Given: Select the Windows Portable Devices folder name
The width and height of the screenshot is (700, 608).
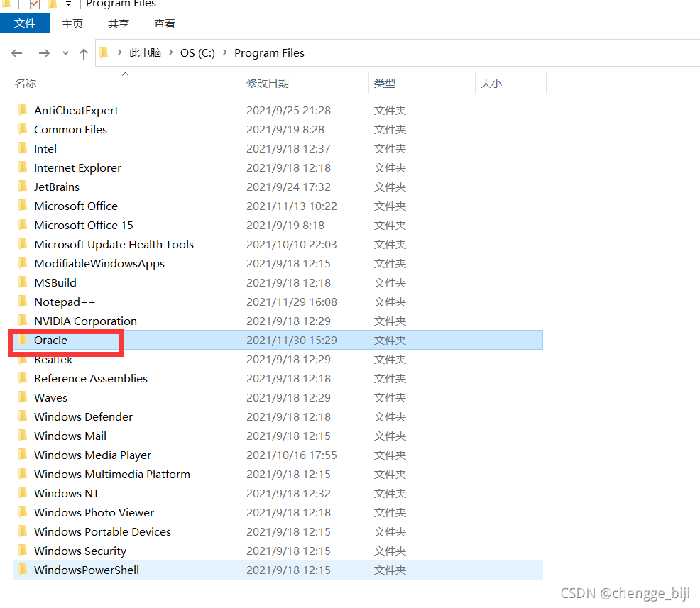Looking at the screenshot, I should pyautogui.click(x=102, y=531).
